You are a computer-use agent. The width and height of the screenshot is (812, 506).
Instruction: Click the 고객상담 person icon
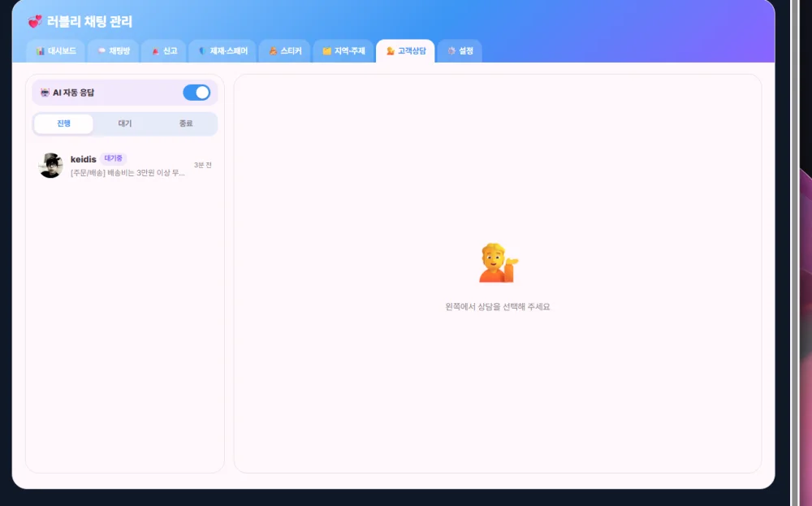(x=391, y=50)
